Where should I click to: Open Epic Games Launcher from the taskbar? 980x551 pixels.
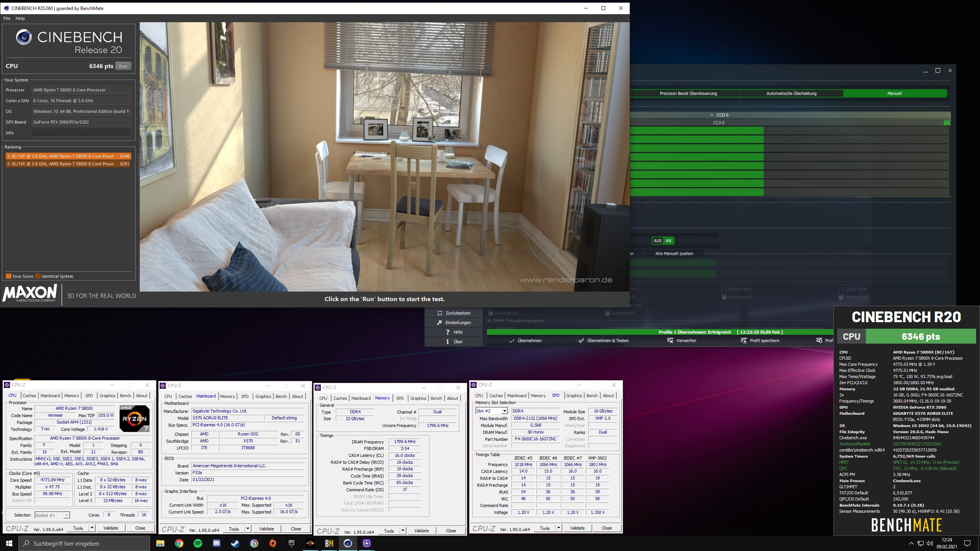tap(291, 543)
